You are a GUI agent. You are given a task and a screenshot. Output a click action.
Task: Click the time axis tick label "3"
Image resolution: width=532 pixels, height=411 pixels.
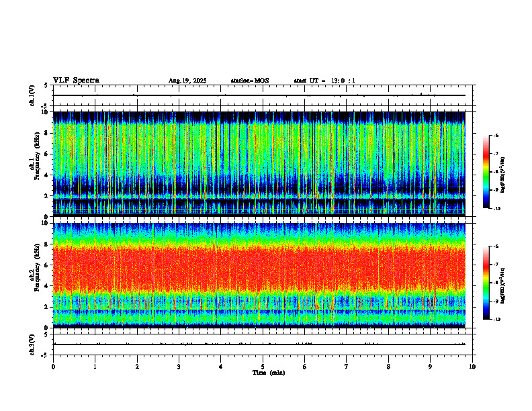[x=179, y=367]
